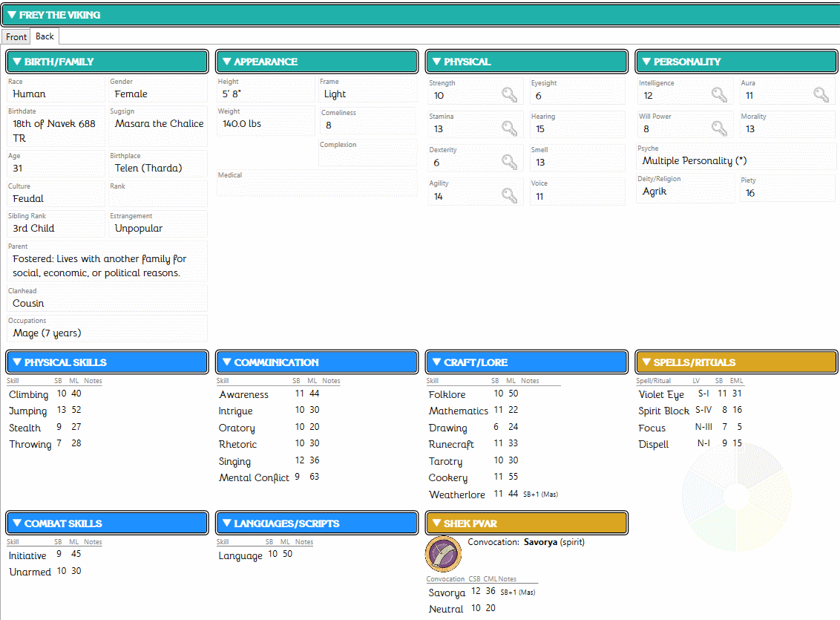Click the convocation color wheel

point(736,497)
